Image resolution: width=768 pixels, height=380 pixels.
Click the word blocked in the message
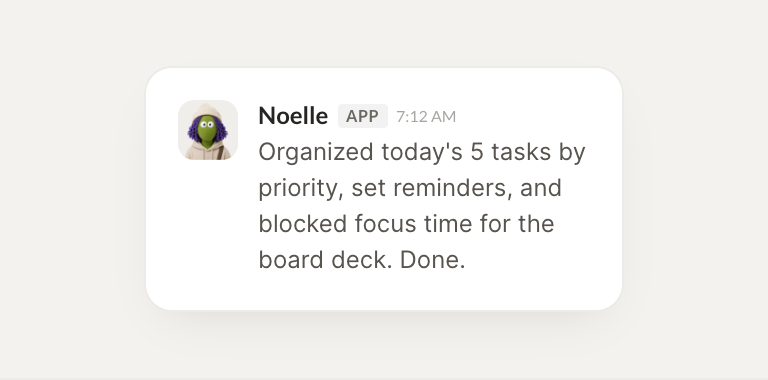pos(303,224)
